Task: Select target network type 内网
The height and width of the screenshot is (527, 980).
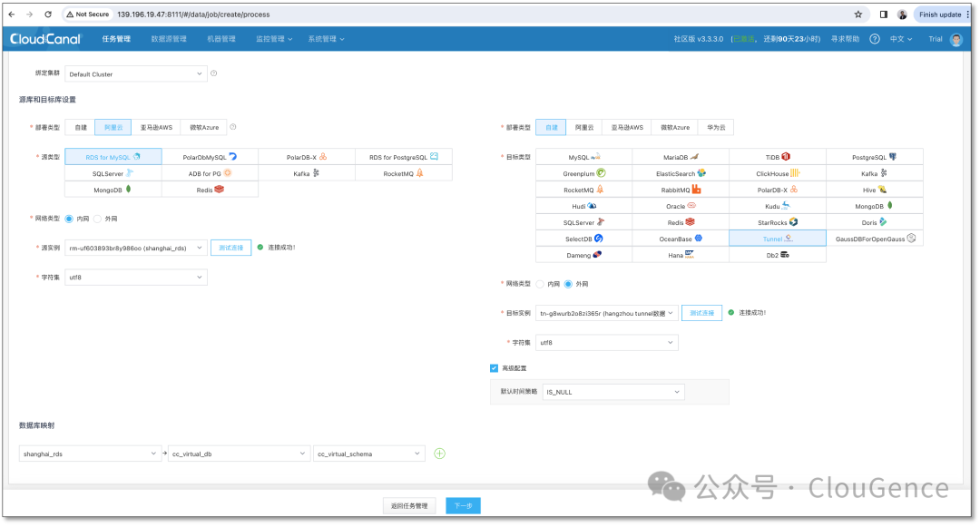Action: point(540,284)
